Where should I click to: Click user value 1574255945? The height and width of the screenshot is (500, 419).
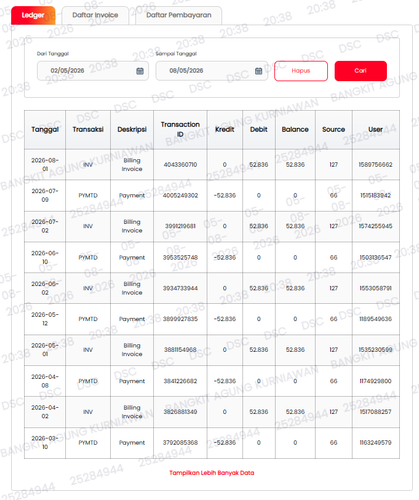point(375,226)
